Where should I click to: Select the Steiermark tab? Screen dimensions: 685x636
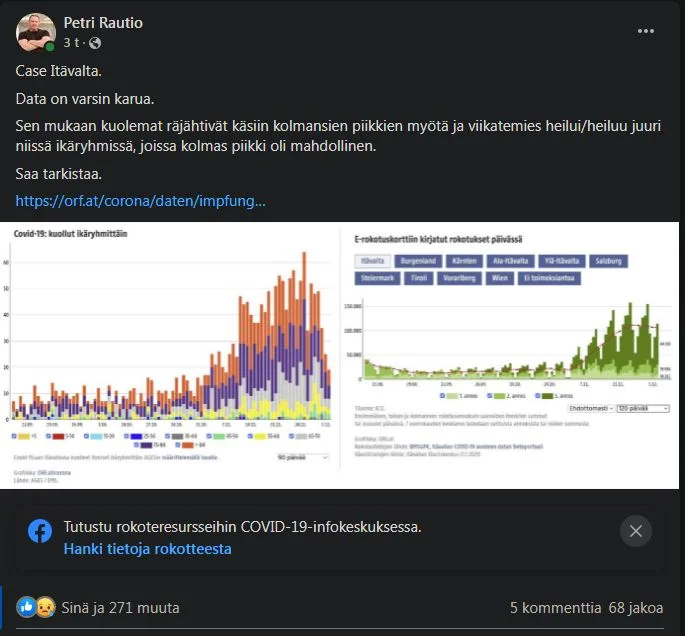click(x=377, y=278)
